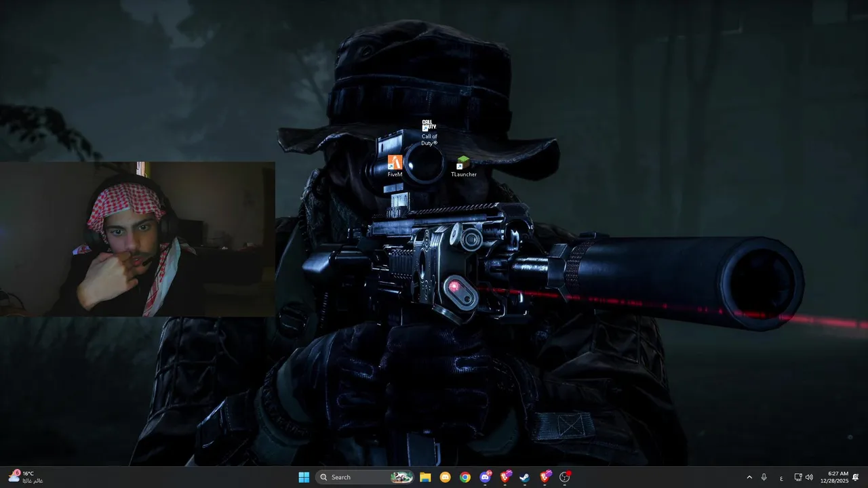Select the FiveM desktop shortcut

coord(395,166)
